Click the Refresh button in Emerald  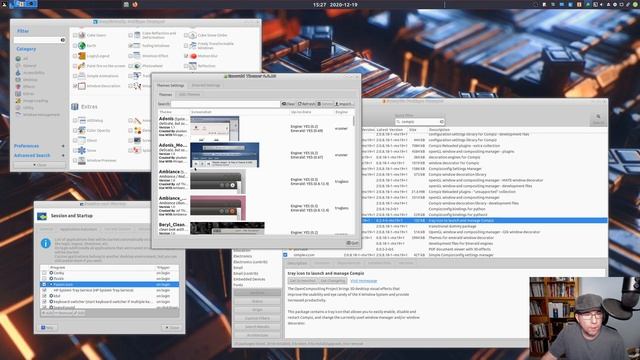click(x=307, y=104)
